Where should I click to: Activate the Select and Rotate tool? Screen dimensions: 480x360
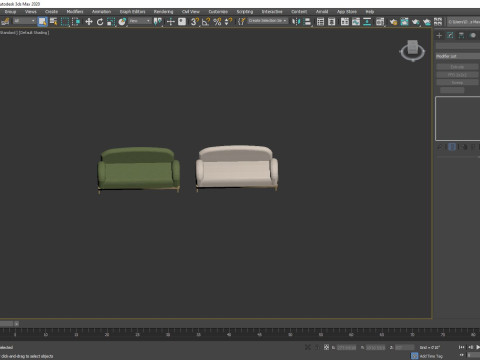(100, 22)
